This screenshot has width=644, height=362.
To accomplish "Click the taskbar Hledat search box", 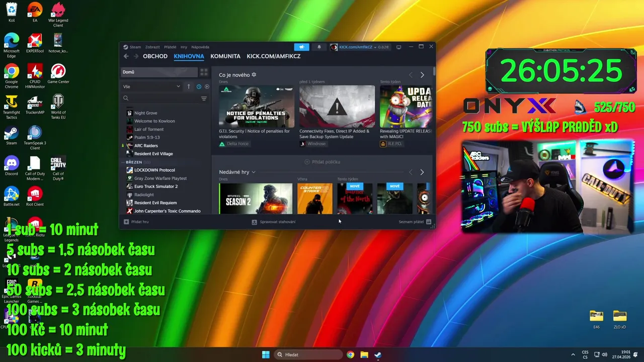I will [308, 354].
